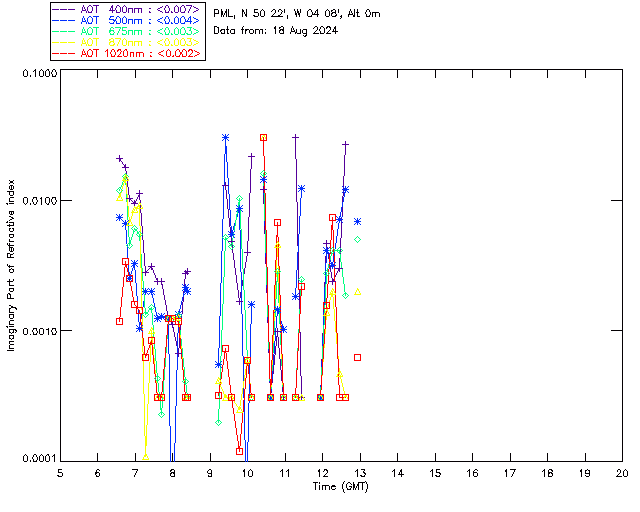Click the 'Data from: 18 Aug 2024' text
Image resolution: width=640 pixels, height=512 pixels.
pos(276,31)
